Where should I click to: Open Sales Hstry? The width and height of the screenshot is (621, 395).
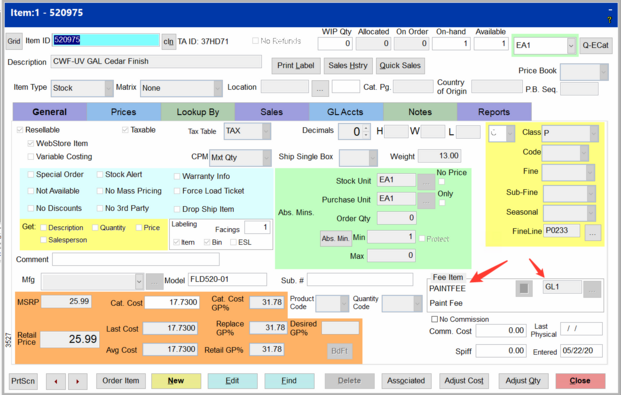pos(348,66)
